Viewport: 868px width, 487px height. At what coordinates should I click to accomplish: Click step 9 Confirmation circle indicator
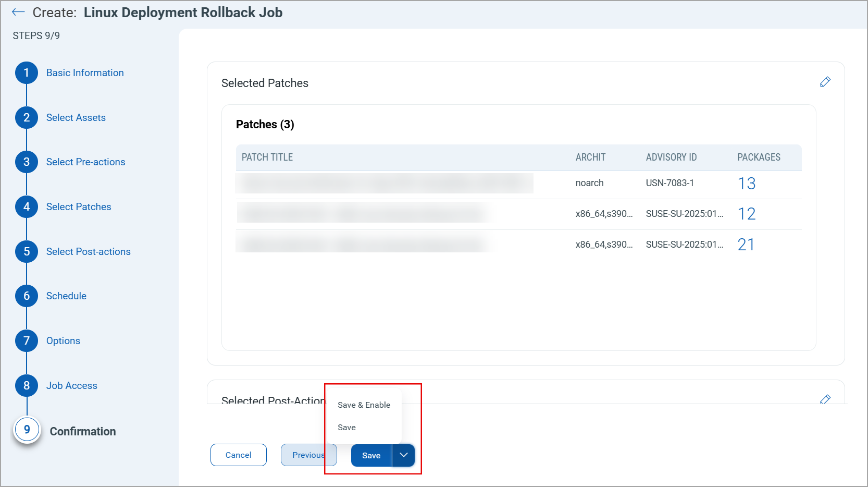point(27,430)
